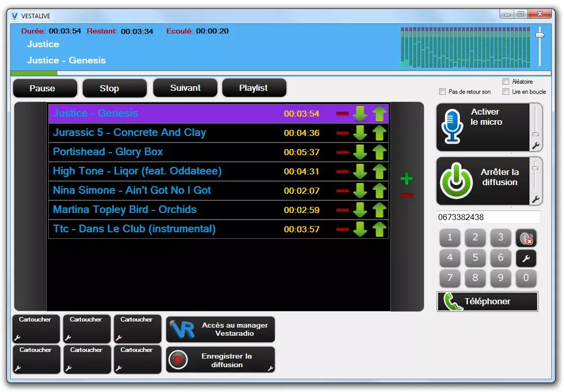Screen dimensions: 564x392
Task: Move Jurassic 5 track up with arrow
Action: [x=379, y=133]
